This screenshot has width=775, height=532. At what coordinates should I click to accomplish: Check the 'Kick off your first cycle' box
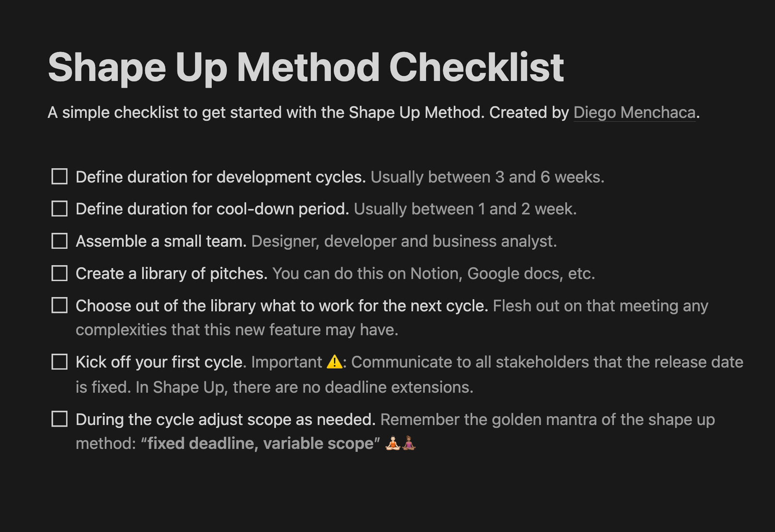pos(60,362)
